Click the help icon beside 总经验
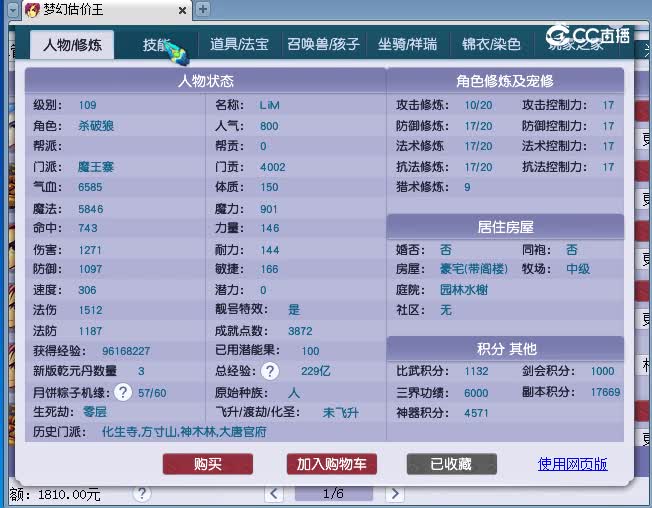Image resolution: width=652 pixels, height=508 pixels. tap(270, 371)
